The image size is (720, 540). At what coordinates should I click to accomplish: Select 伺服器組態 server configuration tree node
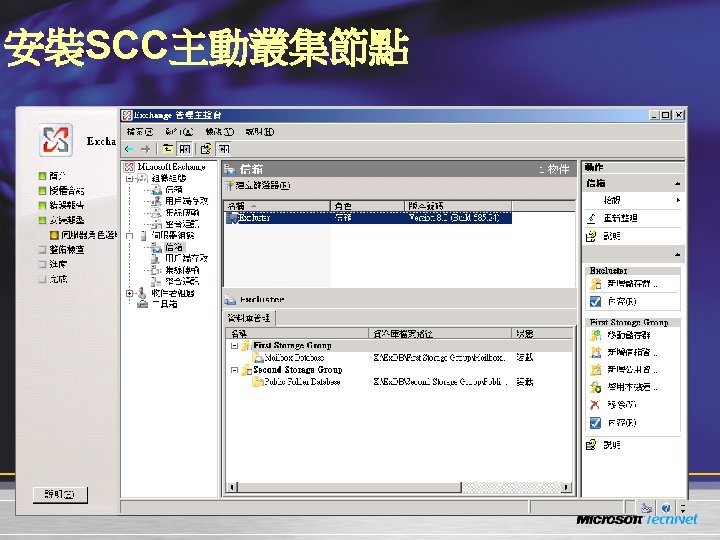(x=173, y=235)
